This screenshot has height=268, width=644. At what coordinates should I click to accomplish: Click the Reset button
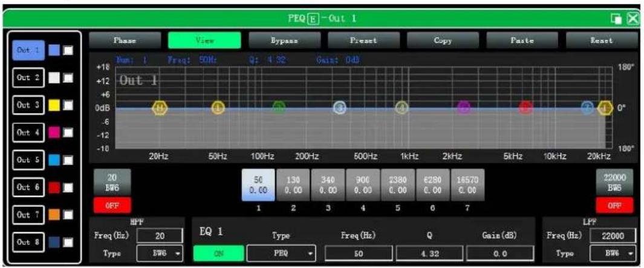click(x=602, y=41)
